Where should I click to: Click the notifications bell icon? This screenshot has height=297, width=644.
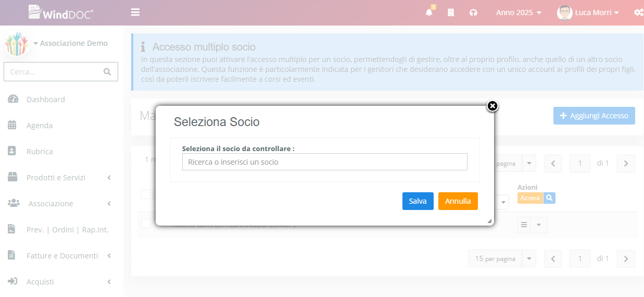(x=429, y=13)
